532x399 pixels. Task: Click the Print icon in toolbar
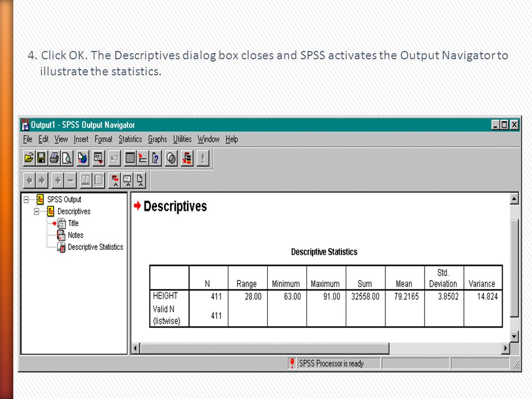point(54,158)
